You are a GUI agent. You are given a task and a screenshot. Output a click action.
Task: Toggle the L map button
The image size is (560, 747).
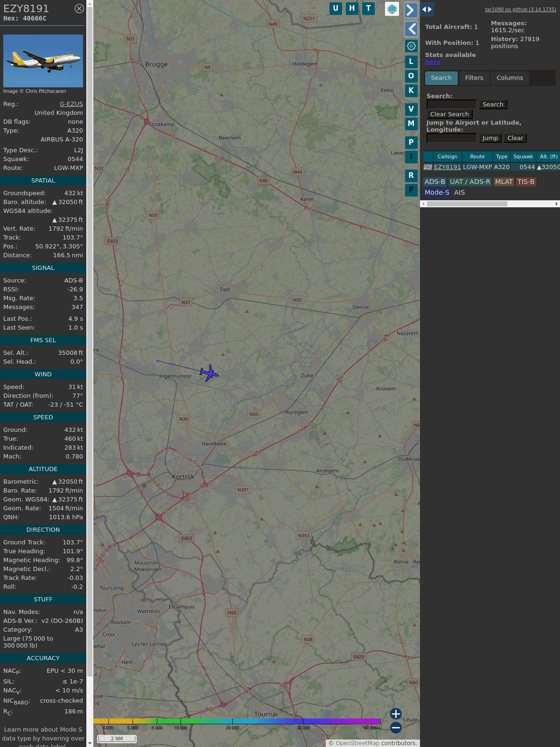pos(411,61)
